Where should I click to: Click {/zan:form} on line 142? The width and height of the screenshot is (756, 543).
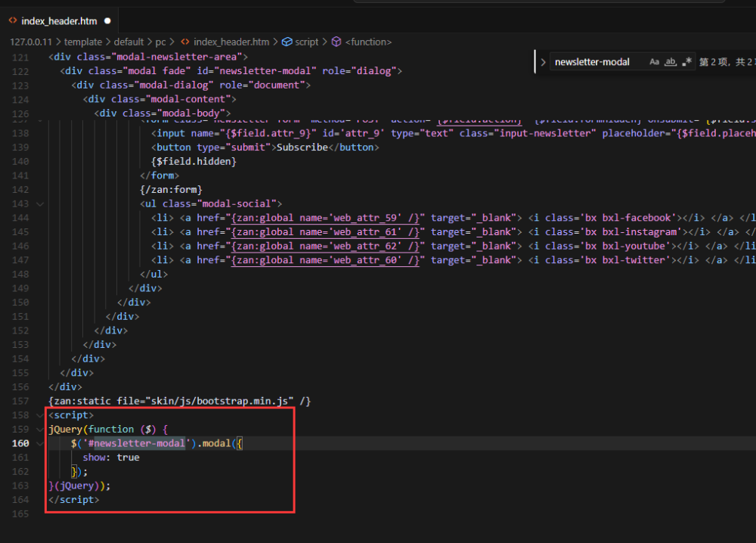(x=171, y=190)
